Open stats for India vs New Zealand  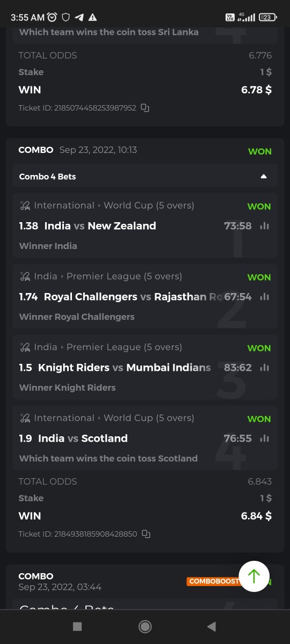coord(264,226)
